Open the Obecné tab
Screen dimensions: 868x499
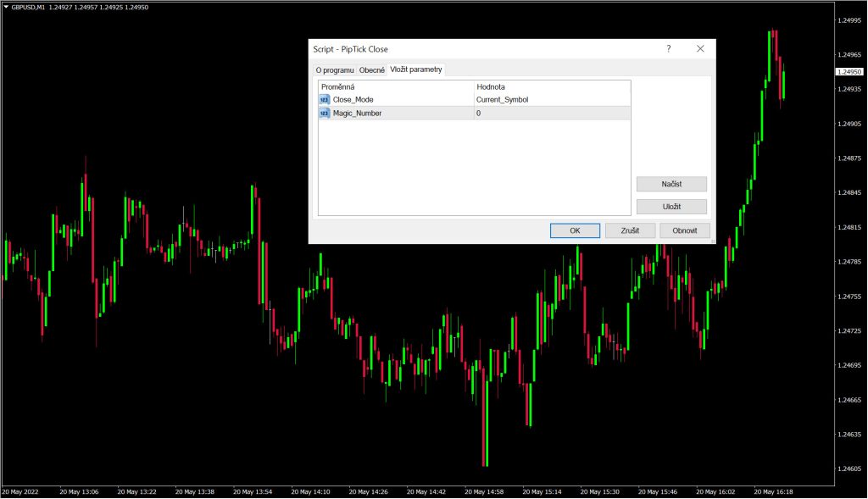(371, 69)
